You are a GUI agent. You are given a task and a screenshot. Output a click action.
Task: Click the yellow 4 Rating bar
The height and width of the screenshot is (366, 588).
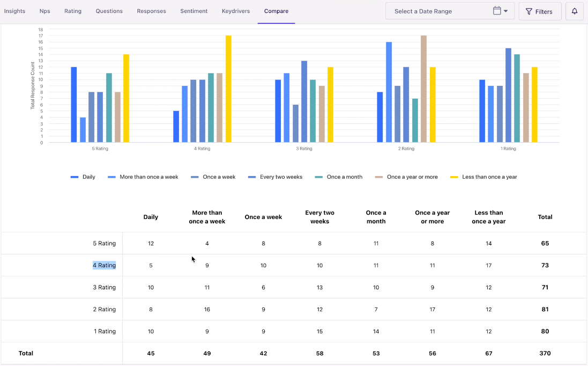228,89
